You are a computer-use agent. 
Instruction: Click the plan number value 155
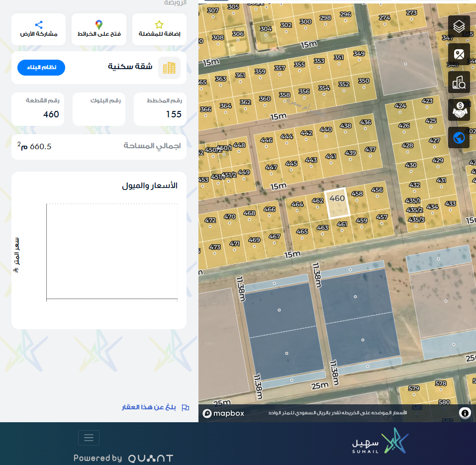tap(174, 114)
